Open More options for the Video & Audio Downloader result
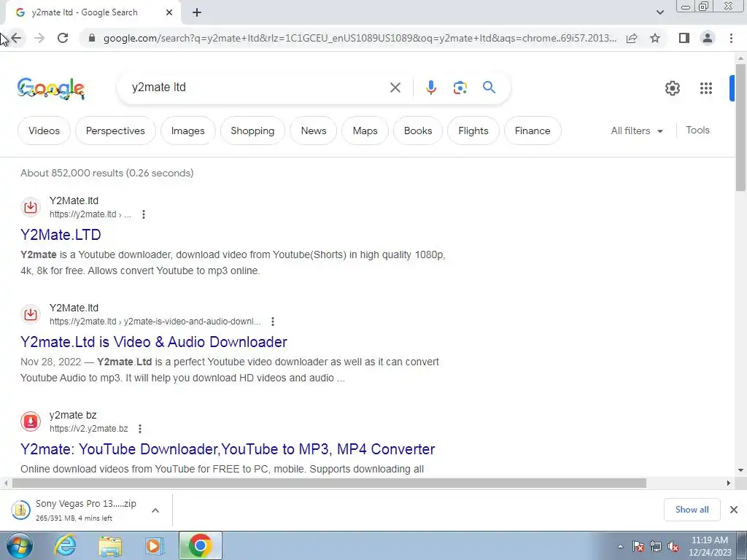 [x=273, y=322]
